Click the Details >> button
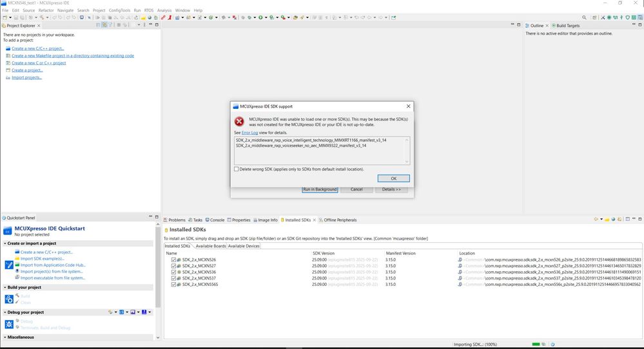644x349 pixels. [x=391, y=189]
